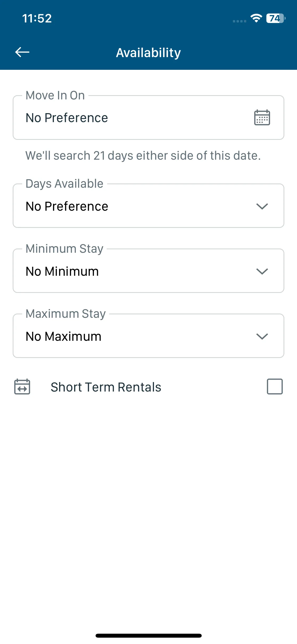Tap the Move In On date field
The width and height of the screenshot is (297, 644).
point(148,117)
